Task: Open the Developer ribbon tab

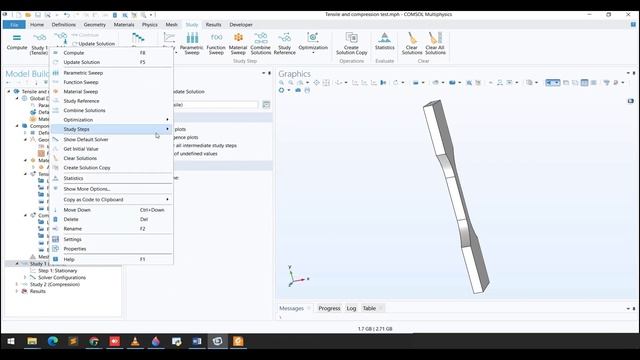Action: (x=241, y=24)
